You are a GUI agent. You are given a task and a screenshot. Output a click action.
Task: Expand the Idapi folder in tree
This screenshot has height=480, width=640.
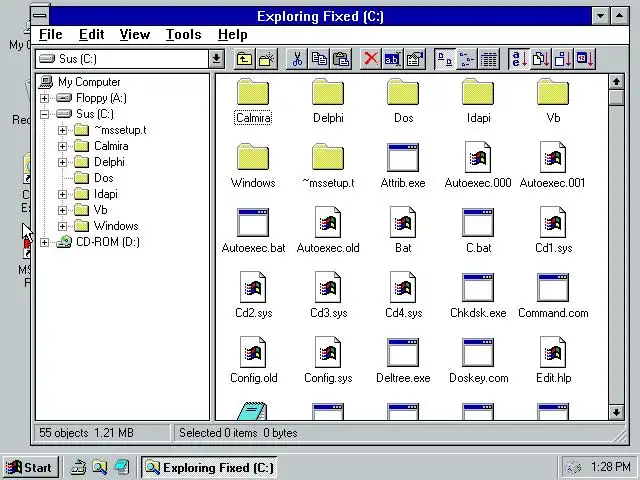point(62,194)
